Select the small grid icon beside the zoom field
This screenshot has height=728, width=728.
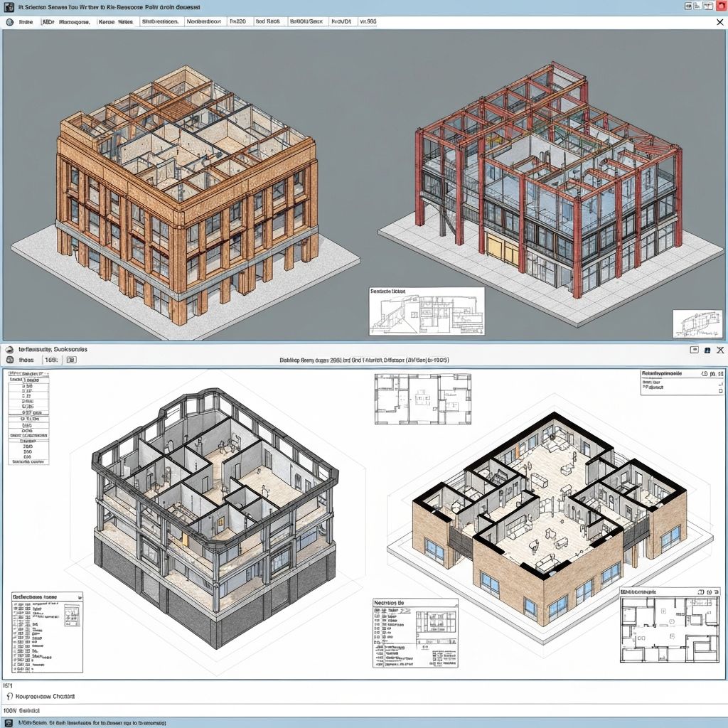71,360
